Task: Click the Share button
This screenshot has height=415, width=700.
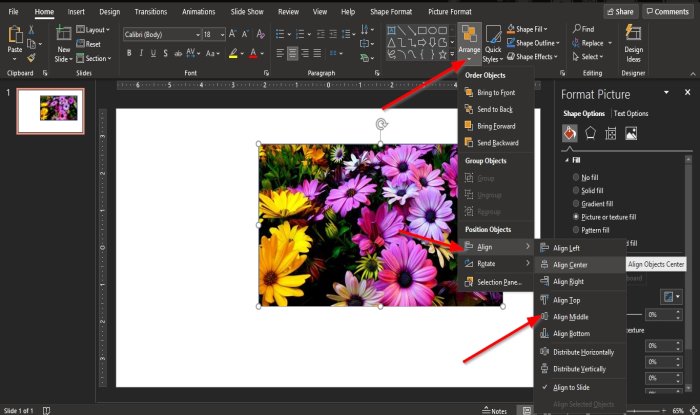Action: pyautogui.click(x=620, y=11)
